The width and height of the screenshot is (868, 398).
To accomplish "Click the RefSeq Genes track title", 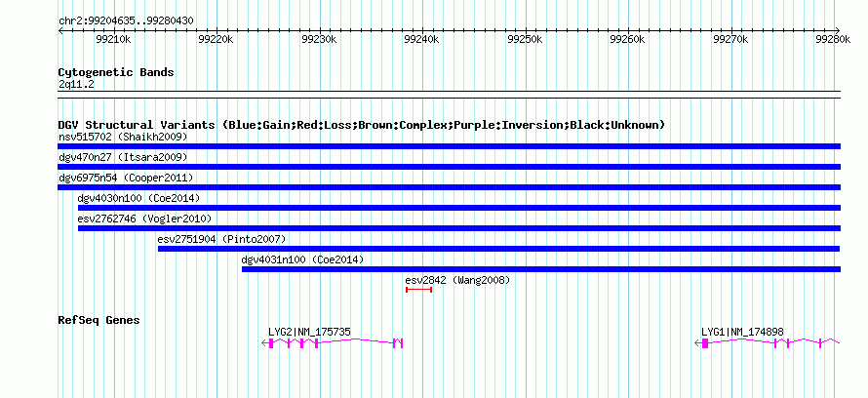I will [x=99, y=321].
